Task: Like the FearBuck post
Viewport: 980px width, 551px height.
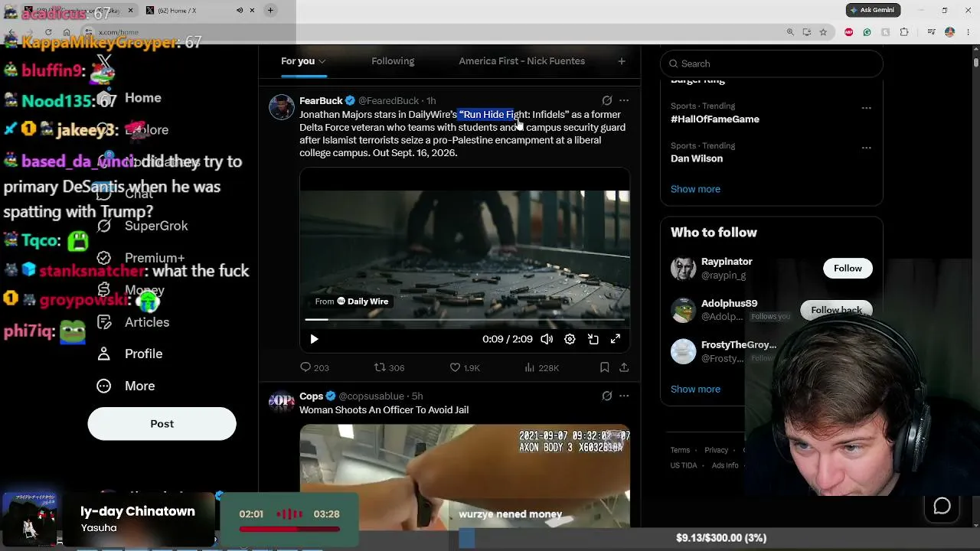Action: (465, 368)
